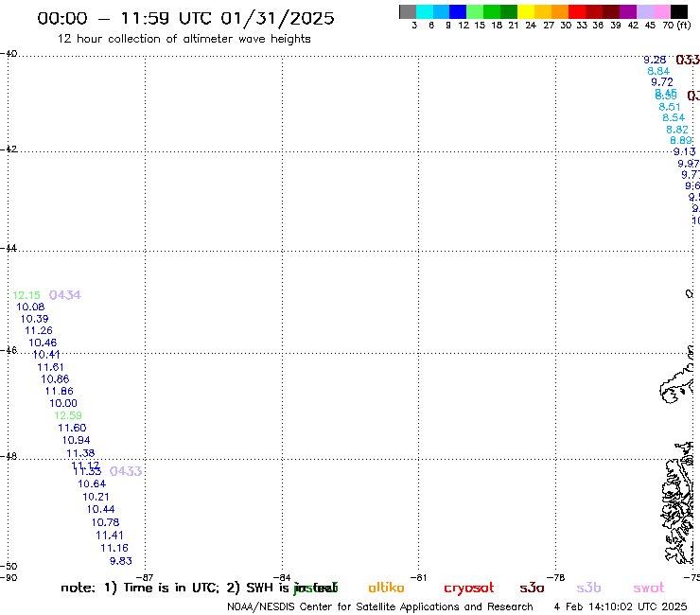Click the gray swatch in the legend
700x615 pixels.
click(x=408, y=11)
